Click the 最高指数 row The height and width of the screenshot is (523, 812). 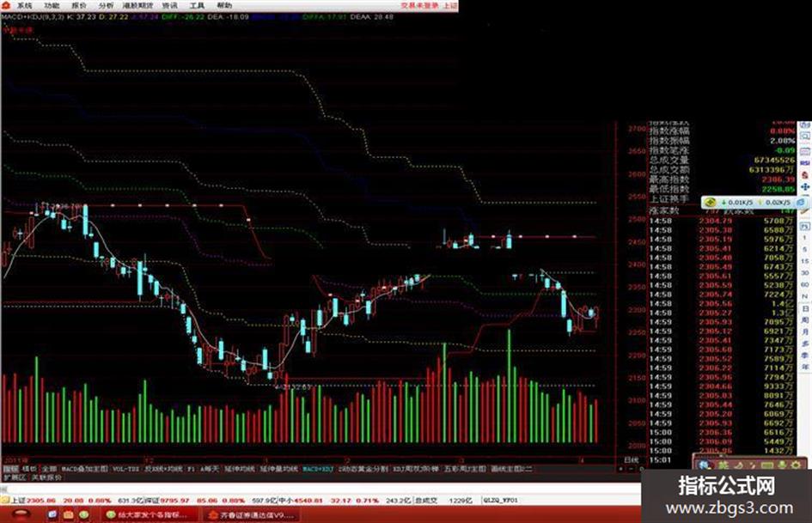pos(722,179)
